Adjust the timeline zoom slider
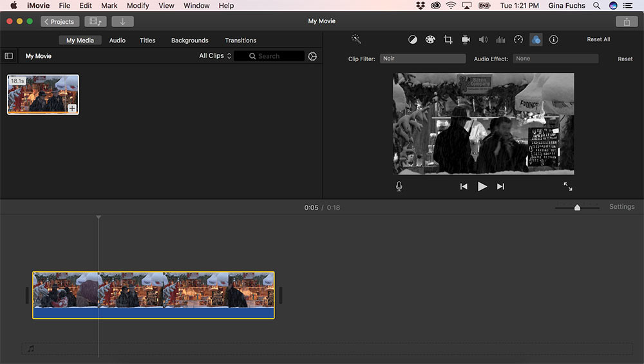 tap(577, 207)
